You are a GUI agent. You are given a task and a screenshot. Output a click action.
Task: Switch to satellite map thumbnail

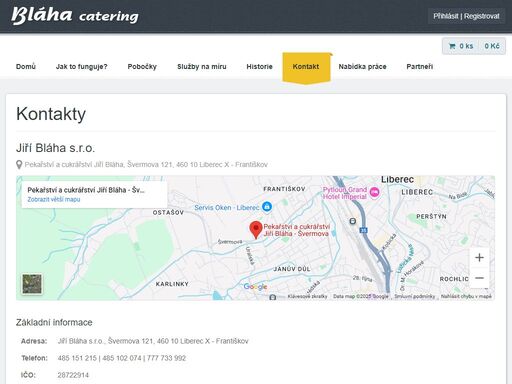tap(32, 284)
